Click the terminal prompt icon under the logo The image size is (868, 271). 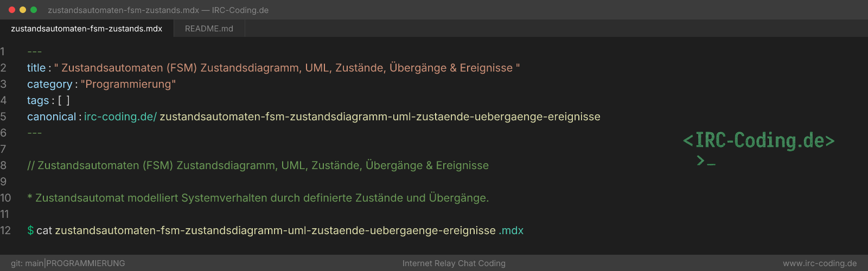click(706, 160)
